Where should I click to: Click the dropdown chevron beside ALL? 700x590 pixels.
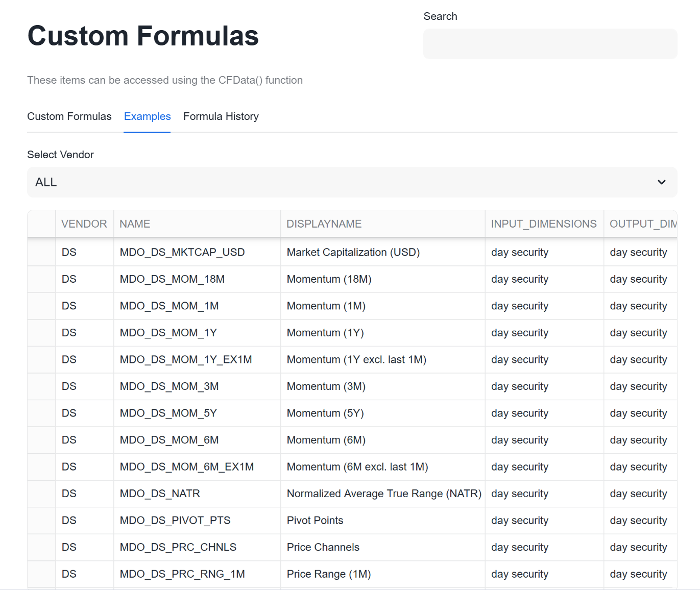pos(661,182)
